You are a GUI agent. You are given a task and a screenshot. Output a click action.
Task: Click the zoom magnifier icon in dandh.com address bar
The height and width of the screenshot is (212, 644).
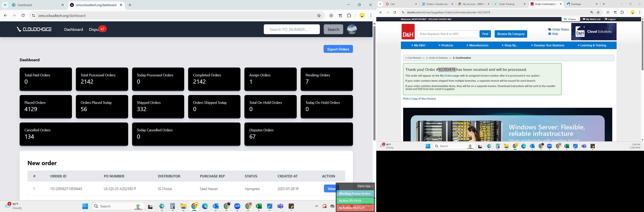[591, 12]
